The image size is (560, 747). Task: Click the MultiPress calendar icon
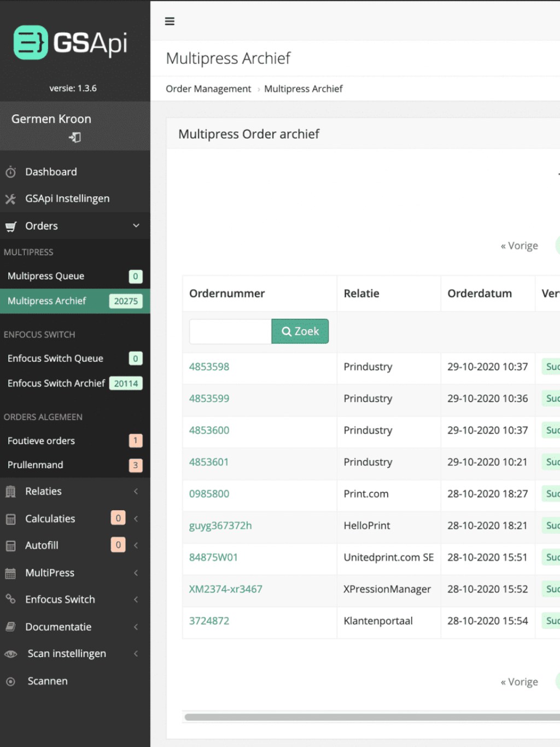pyautogui.click(x=10, y=573)
